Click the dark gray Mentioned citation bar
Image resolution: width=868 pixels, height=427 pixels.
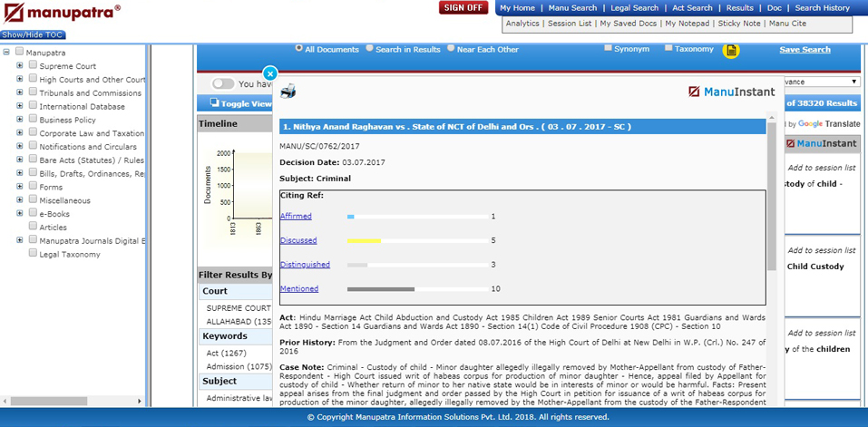tap(381, 288)
